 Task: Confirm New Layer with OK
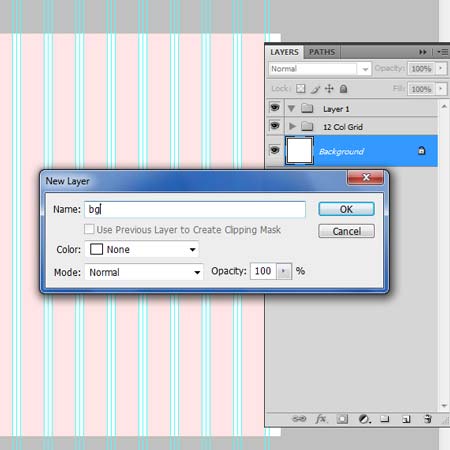pyautogui.click(x=346, y=209)
